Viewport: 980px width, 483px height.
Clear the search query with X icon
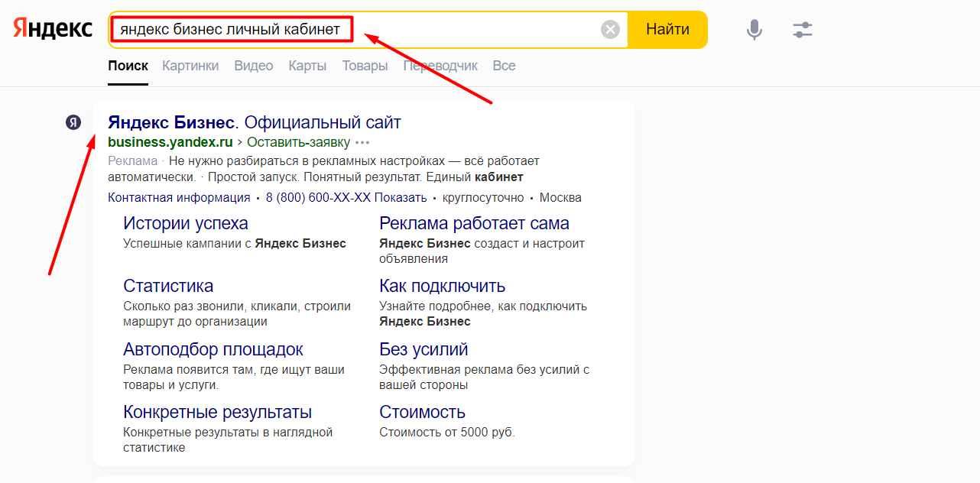[610, 30]
